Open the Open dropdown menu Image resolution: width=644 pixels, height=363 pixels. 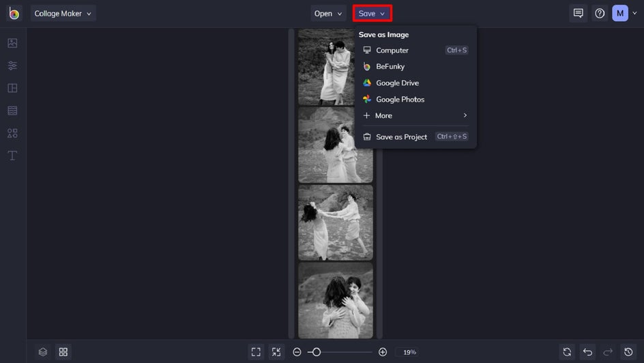pyautogui.click(x=328, y=14)
